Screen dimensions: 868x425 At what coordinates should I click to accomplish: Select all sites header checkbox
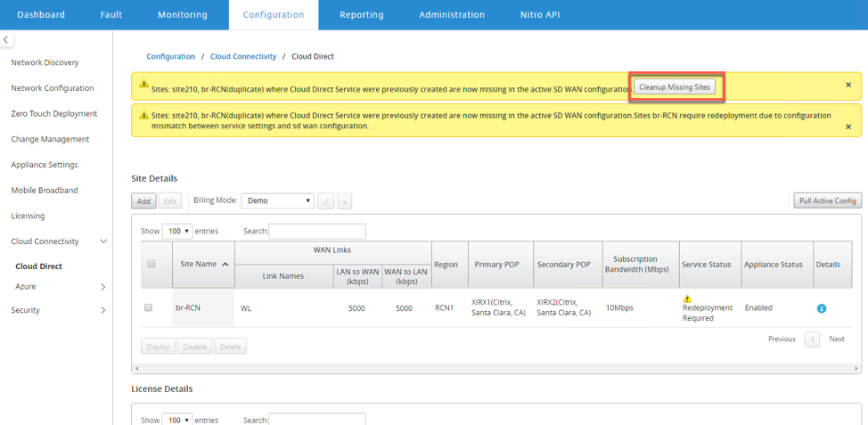click(151, 264)
